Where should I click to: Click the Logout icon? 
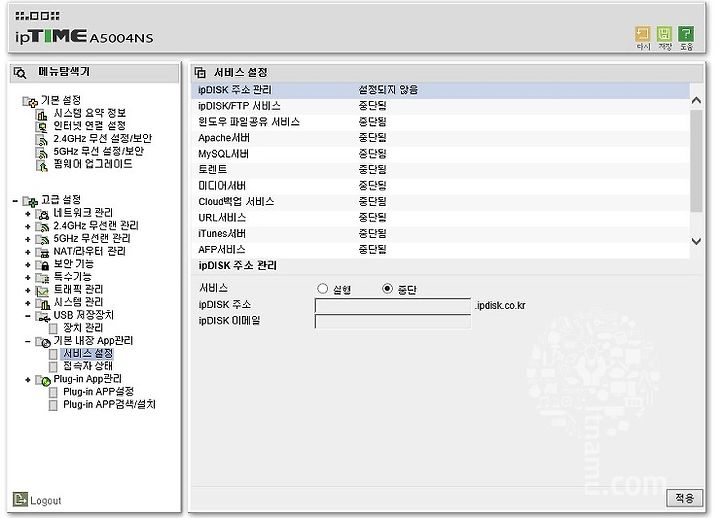[x=20, y=499]
